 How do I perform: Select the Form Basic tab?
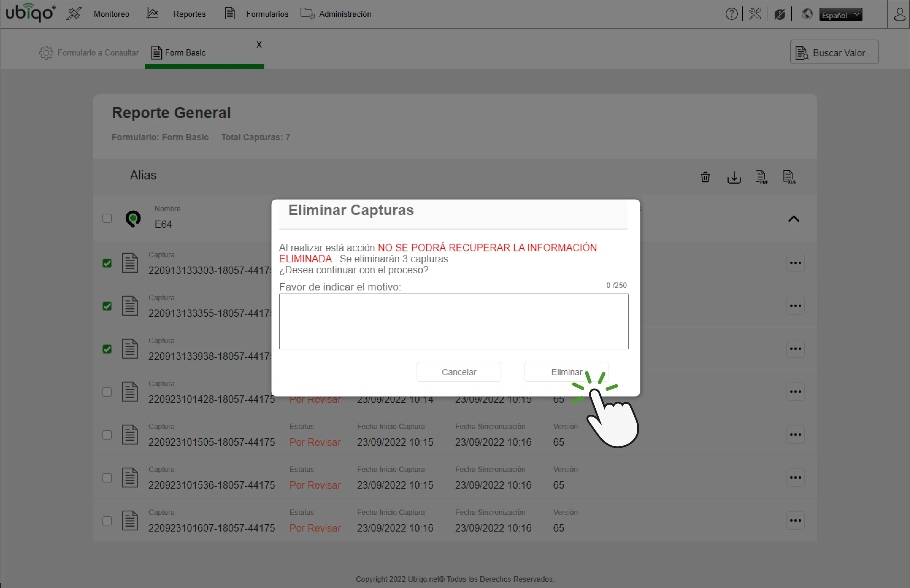[185, 53]
